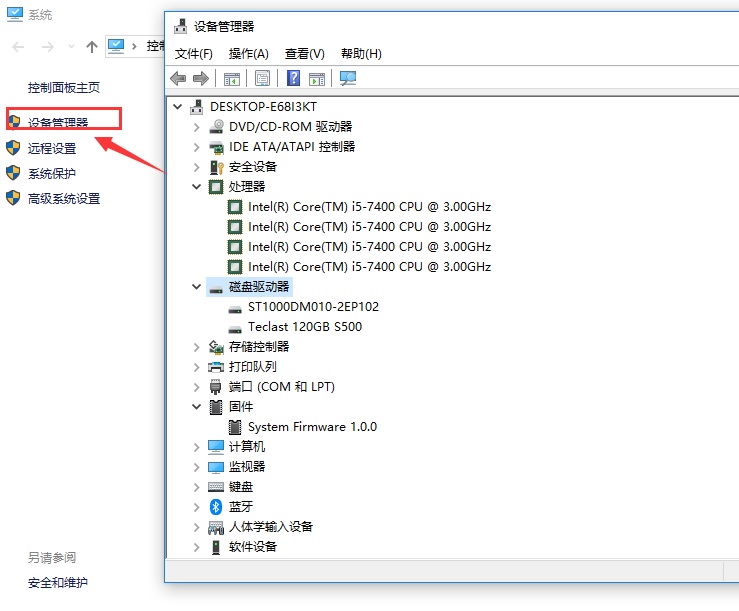Expand the 计算机 category
739x611 pixels.
[x=197, y=447]
